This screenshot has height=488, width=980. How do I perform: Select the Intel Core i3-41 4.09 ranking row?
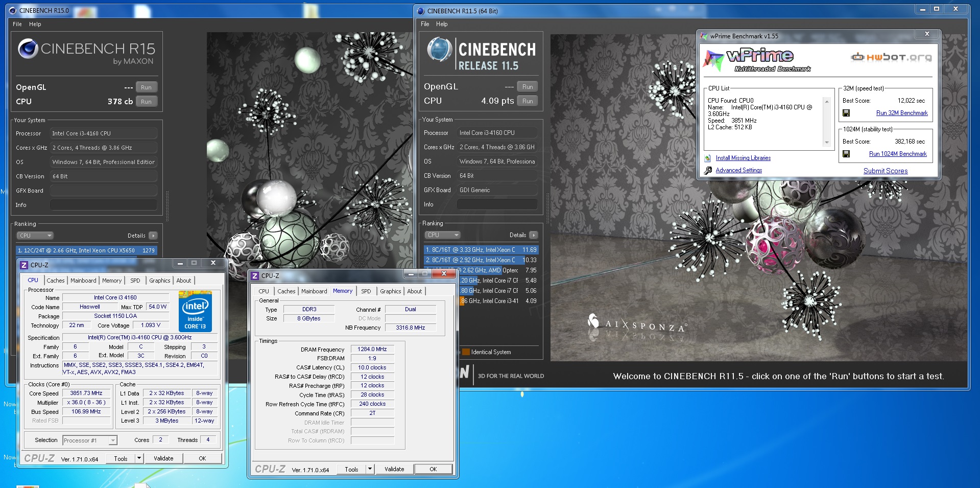498,301
